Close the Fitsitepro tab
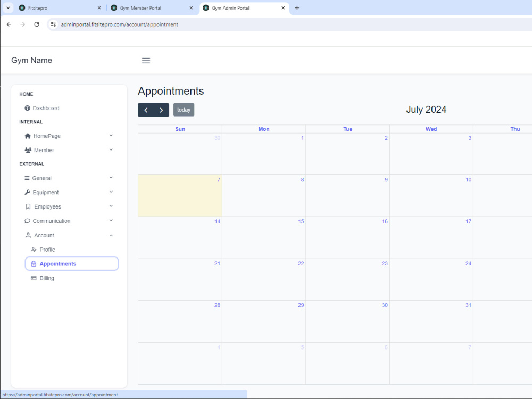This screenshot has height=399, width=532. (99, 8)
